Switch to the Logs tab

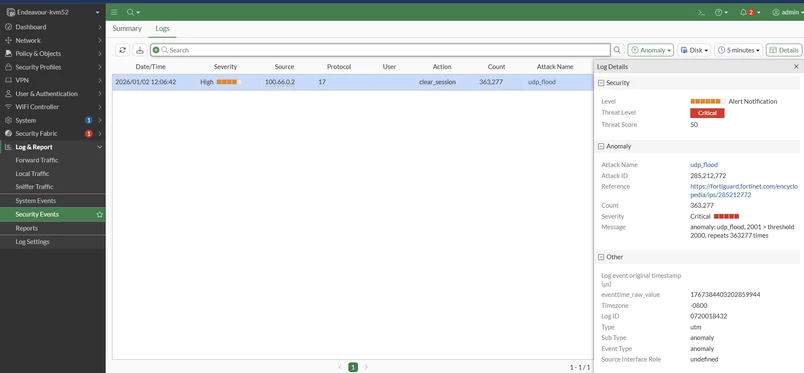[163, 29]
